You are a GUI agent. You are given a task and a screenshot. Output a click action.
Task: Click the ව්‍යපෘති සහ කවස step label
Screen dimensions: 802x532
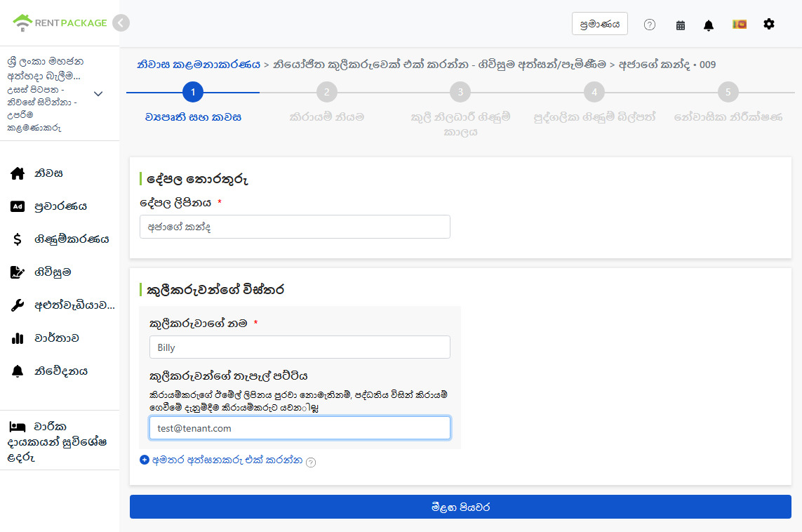pyautogui.click(x=193, y=117)
